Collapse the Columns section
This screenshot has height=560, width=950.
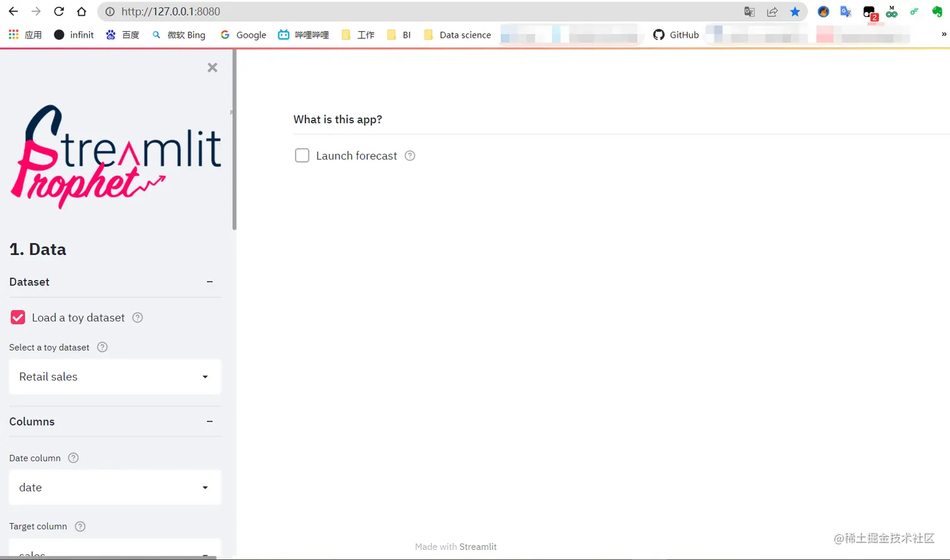[210, 421]
